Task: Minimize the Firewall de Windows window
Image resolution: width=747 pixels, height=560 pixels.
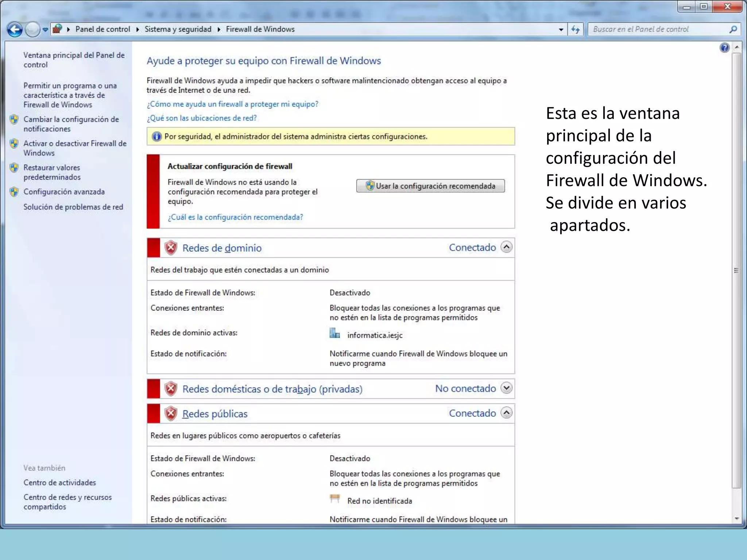Action: click(686, 7)
